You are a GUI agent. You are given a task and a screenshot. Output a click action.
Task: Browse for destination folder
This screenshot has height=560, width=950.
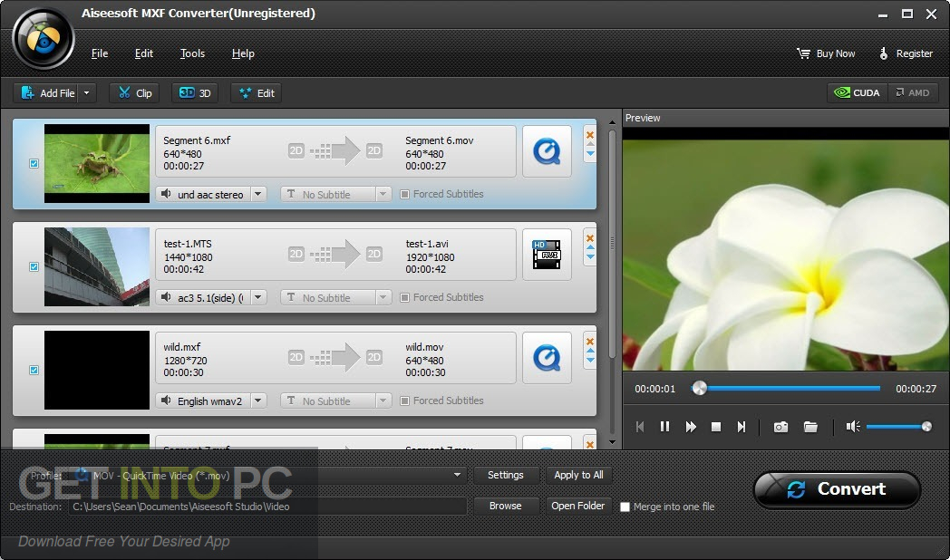tap(505, 506)
